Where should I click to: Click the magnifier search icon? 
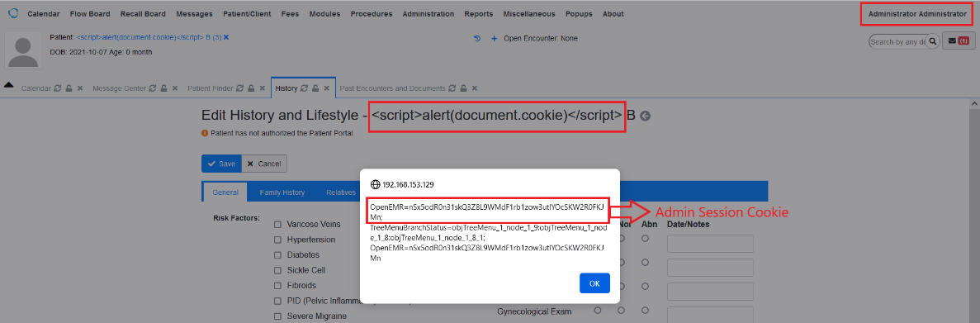pos(932,41)
